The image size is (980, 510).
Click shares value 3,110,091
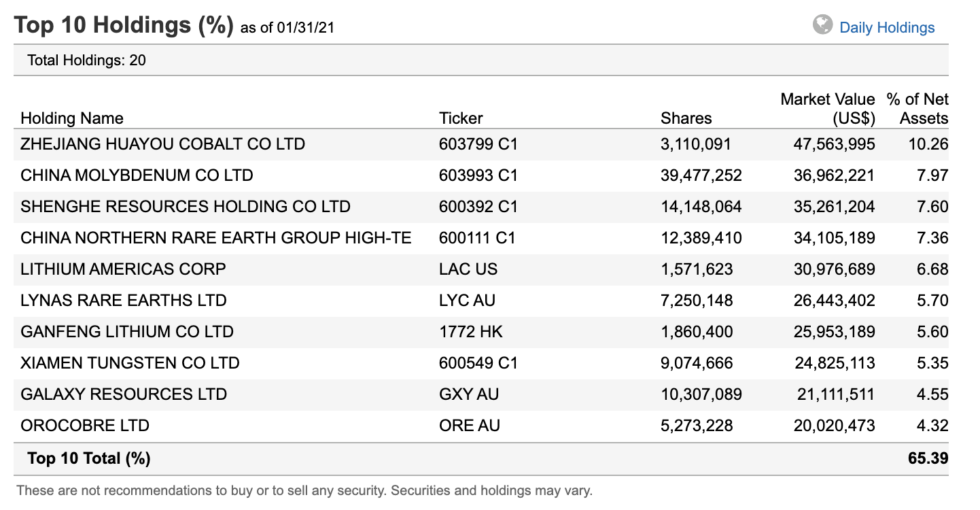pyautogui.click(x=697, y=144)
